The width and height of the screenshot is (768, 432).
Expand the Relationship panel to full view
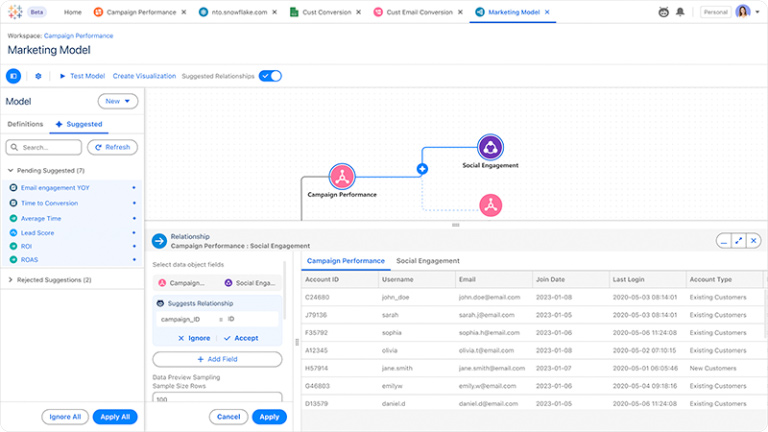739,241
